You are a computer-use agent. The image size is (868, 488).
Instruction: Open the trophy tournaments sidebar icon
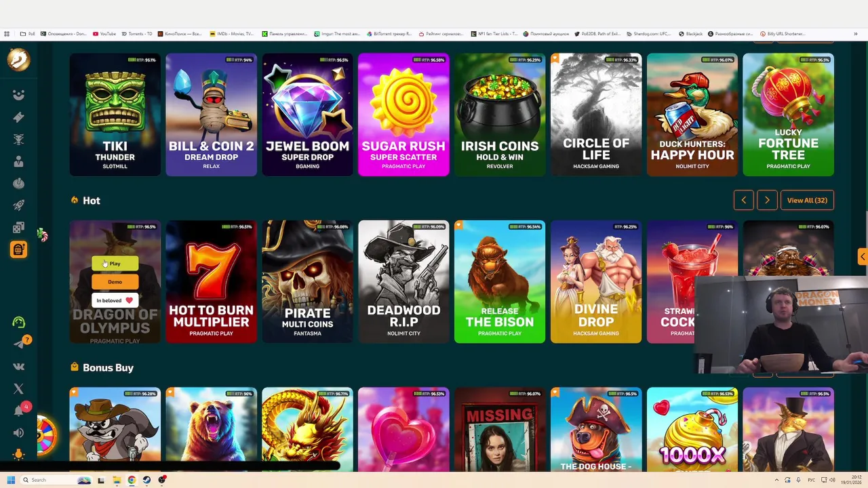pos(18,140)
